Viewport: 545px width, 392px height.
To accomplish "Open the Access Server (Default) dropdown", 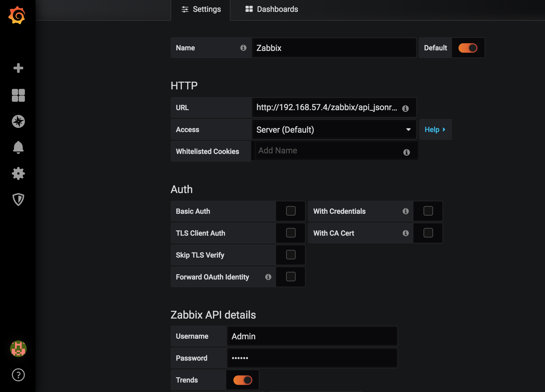I will coord(334,130).
